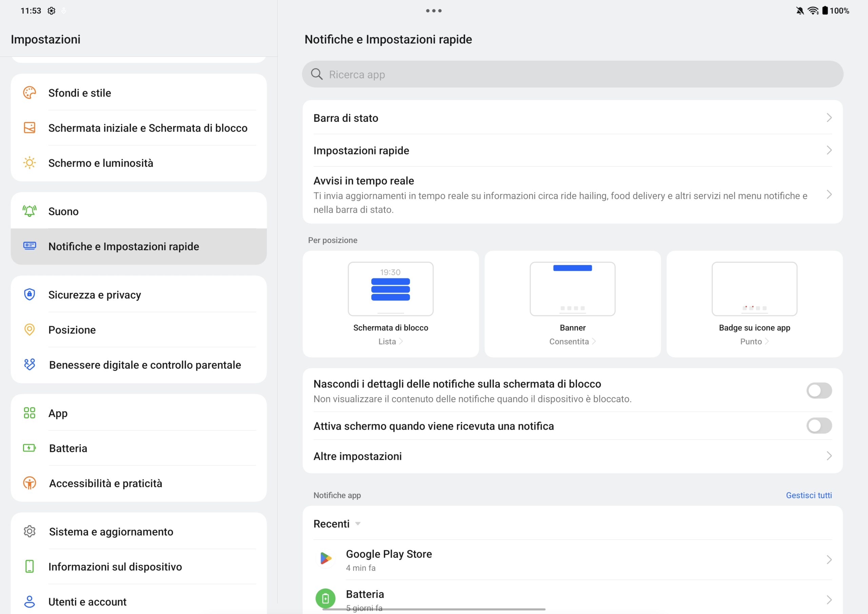Screen dimensions: 868x614
Task: Tap the Altre impostazioni chevron
Action: (829, 456)
